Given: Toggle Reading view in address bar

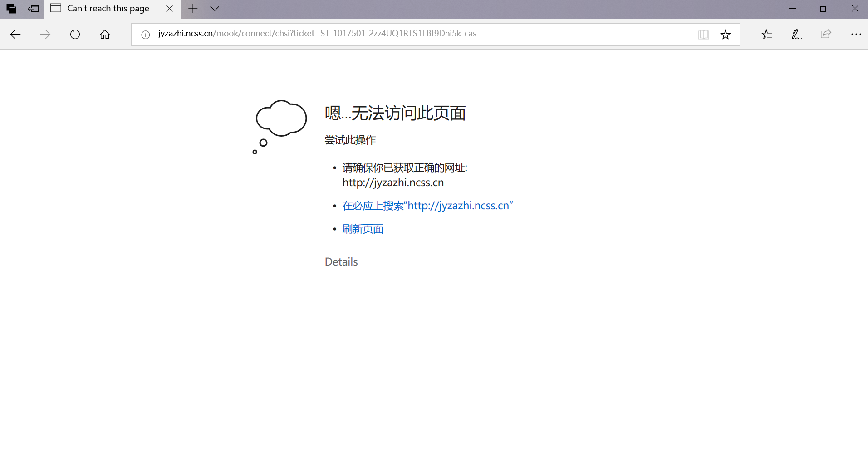Looking at the screenshot, I should click(x=703, y=35).
